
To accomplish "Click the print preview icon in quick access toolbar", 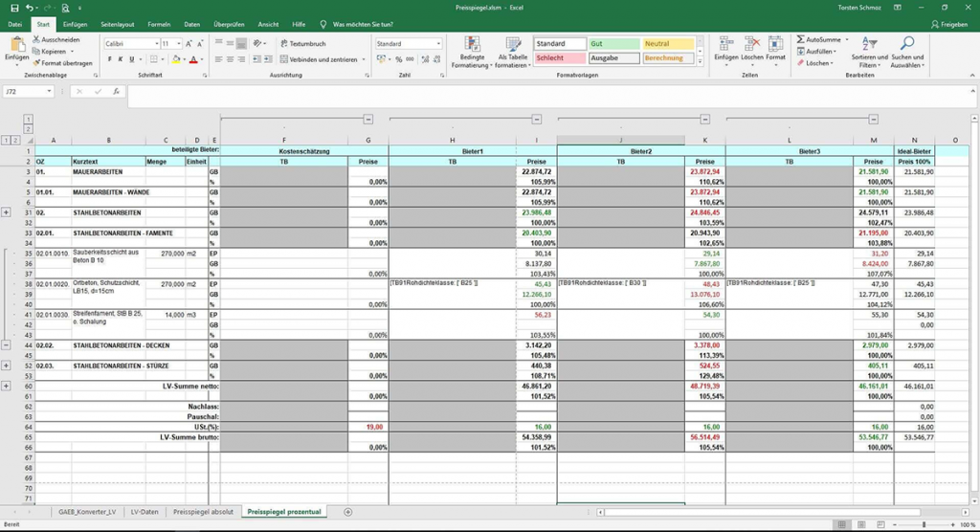I will coord(66,8).
